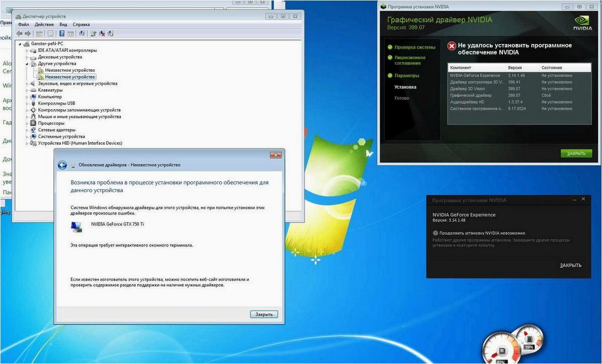Click version 390.41 in the table
The image size is (602, 364).
(514, 82)
